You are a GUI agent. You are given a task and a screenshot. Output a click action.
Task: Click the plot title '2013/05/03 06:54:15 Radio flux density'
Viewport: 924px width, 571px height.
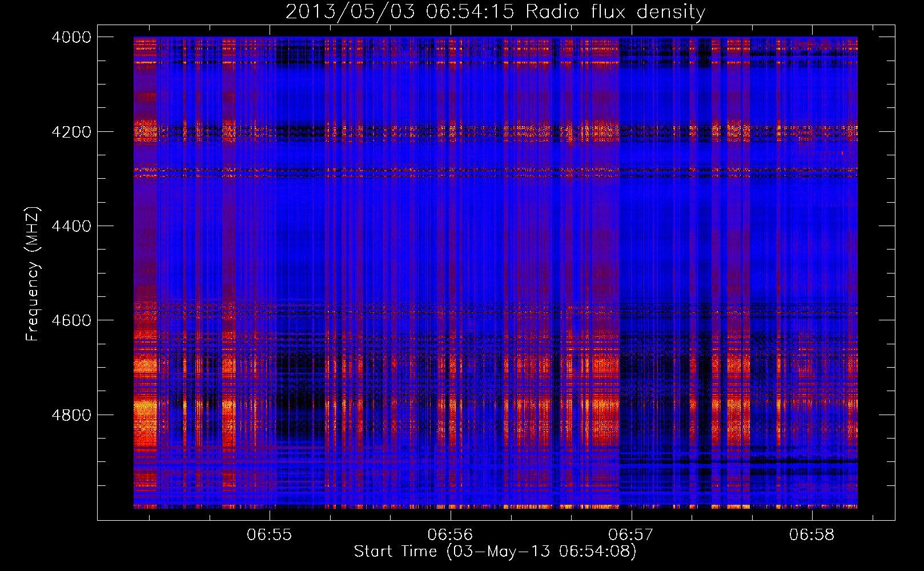pos(495,12)
